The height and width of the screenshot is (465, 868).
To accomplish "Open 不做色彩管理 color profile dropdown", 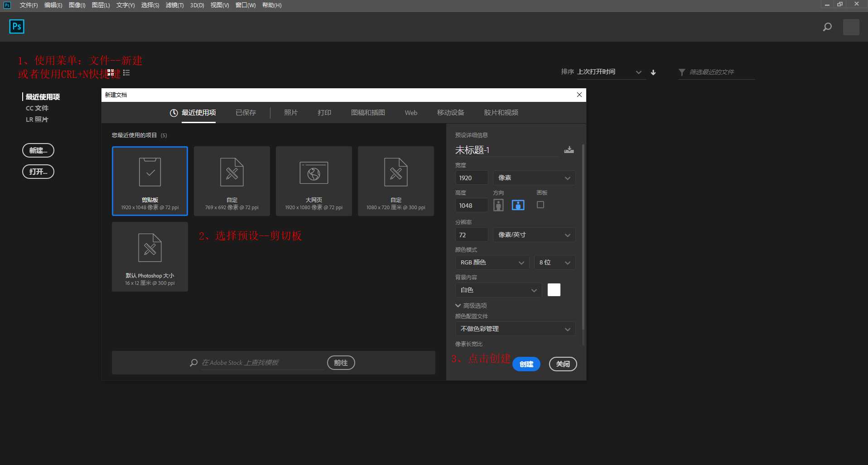I will (x=515, y=329).
